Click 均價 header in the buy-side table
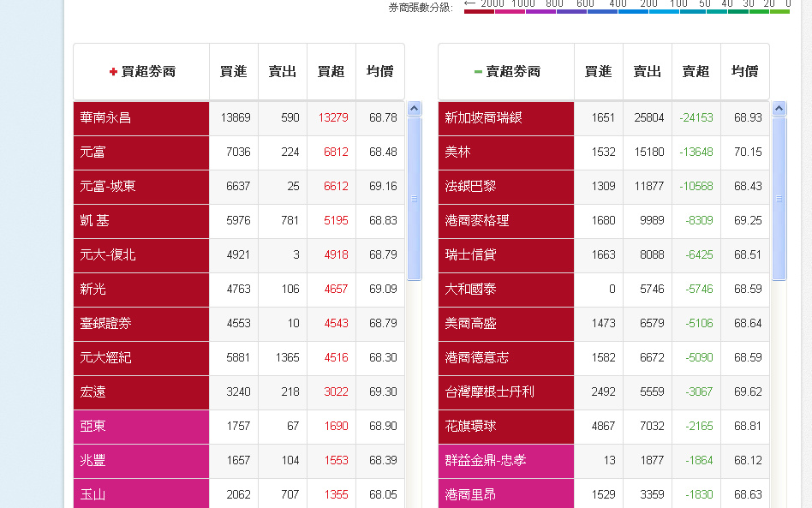The image size is (812, 508). (x=380, y=71)
